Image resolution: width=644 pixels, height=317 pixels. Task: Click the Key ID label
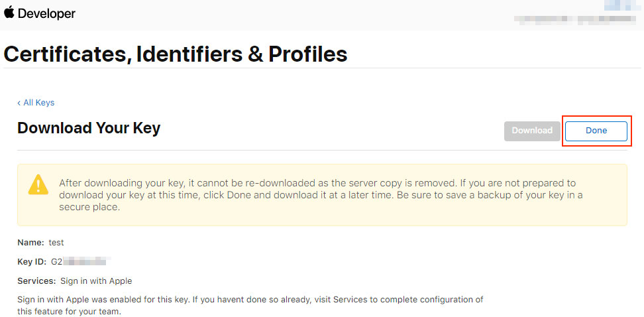click(32, 262)
